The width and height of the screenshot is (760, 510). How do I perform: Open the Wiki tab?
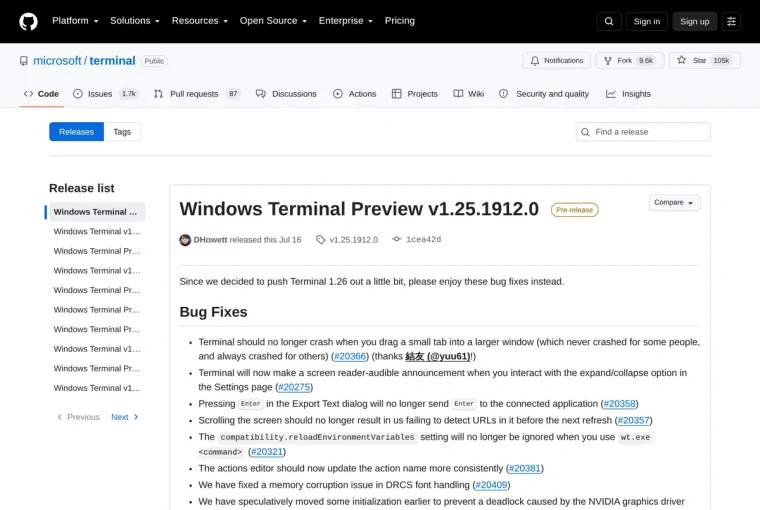pyautogui.click(x=469, y=94)
